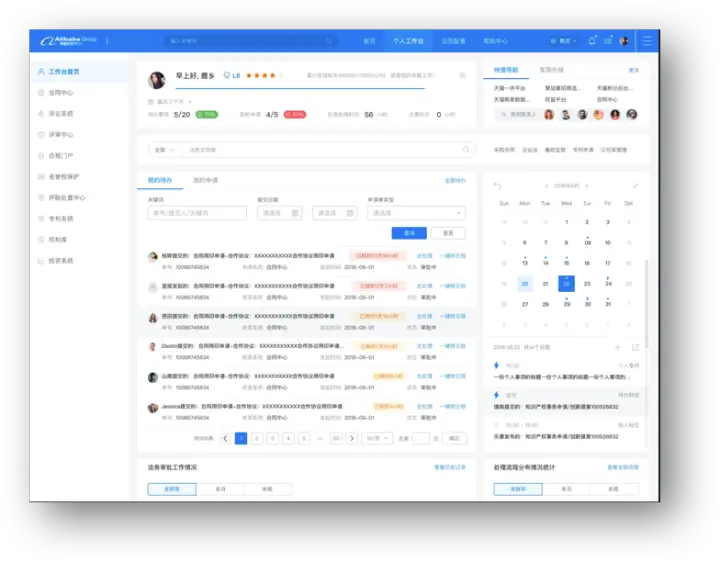Click 一键转日程 in the Jessica row

(453, 406)
